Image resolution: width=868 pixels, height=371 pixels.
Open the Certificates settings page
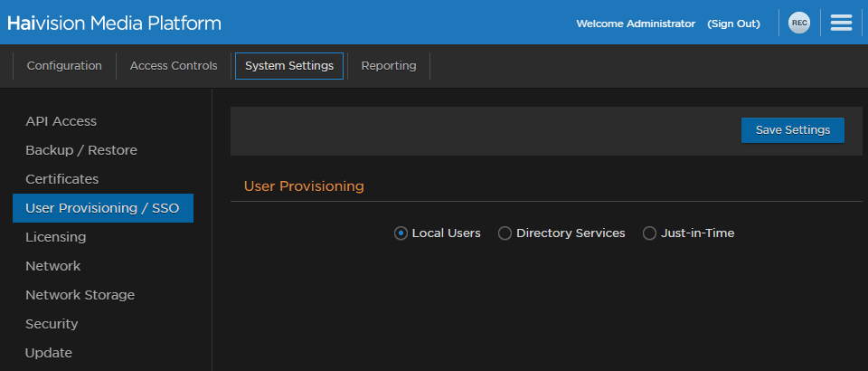pos(61,179)
